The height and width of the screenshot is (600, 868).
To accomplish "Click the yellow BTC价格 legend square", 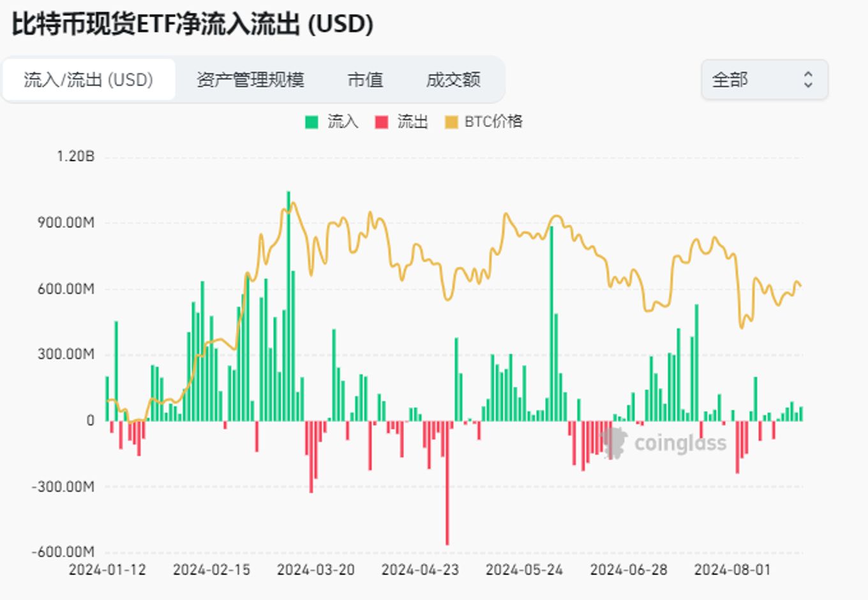I will point(451,120).
